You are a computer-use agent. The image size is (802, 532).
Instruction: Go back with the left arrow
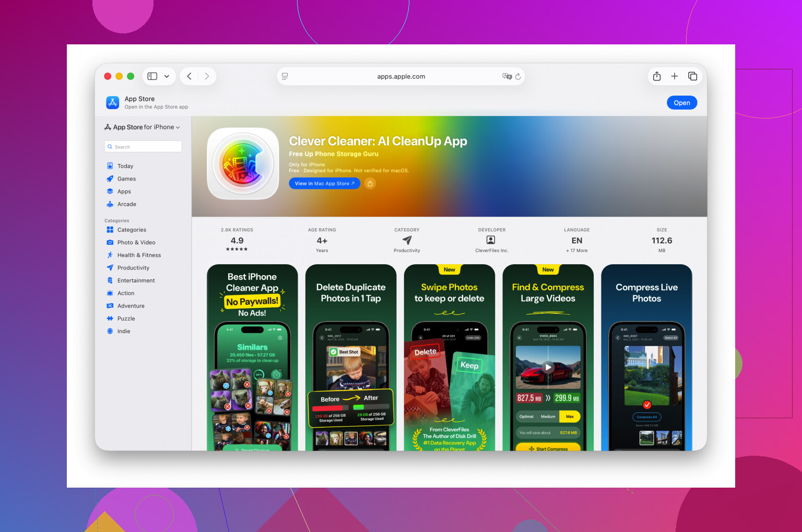click(189, 76)
